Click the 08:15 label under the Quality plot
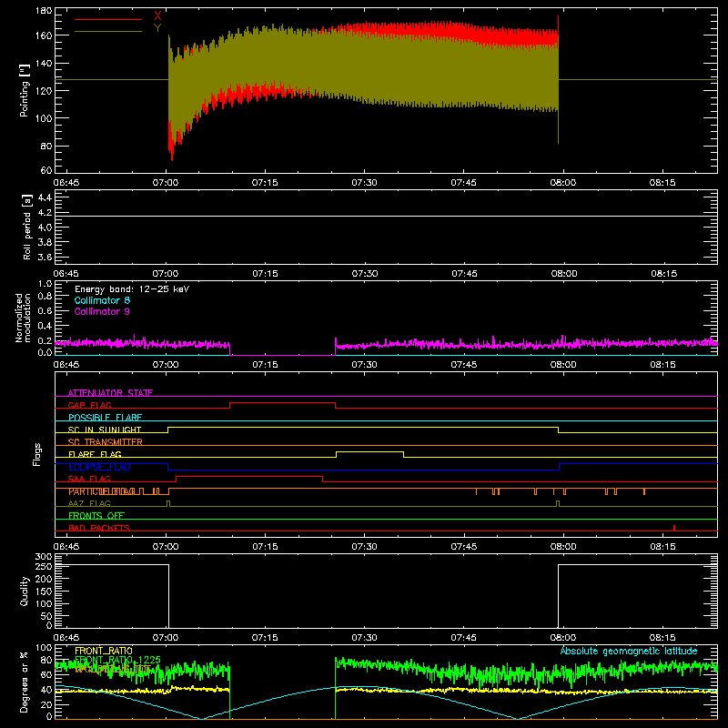728x728 pixels. pyautogui.click(x=662, y=638)
